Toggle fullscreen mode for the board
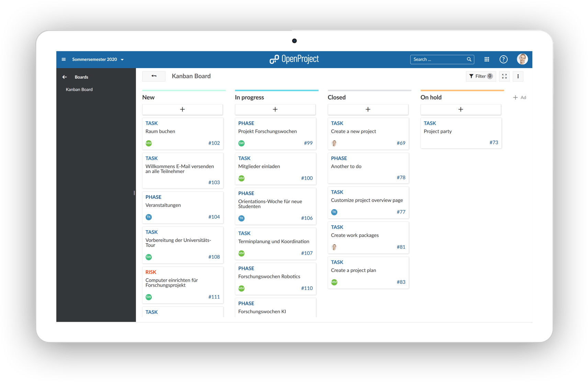This screenshot has height=382, width=588. [x=504, y=76]
